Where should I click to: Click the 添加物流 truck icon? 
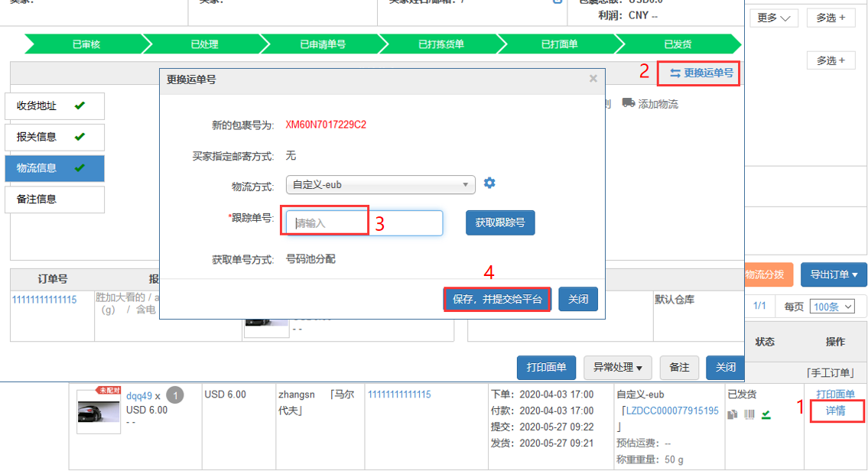click(x=628, y=103)
